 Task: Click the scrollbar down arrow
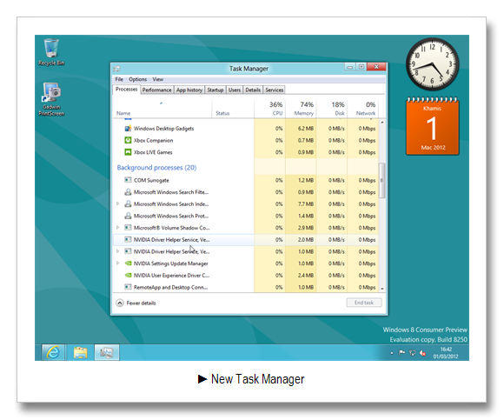pos(381,289)
